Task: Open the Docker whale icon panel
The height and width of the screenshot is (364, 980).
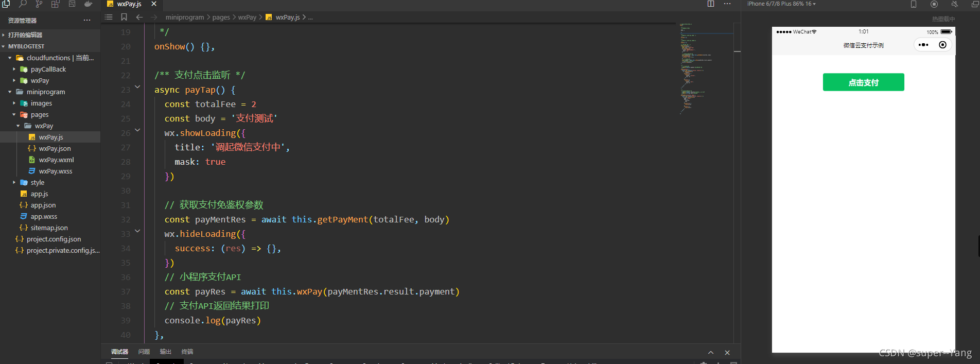Action: click(x=89, y=4)
